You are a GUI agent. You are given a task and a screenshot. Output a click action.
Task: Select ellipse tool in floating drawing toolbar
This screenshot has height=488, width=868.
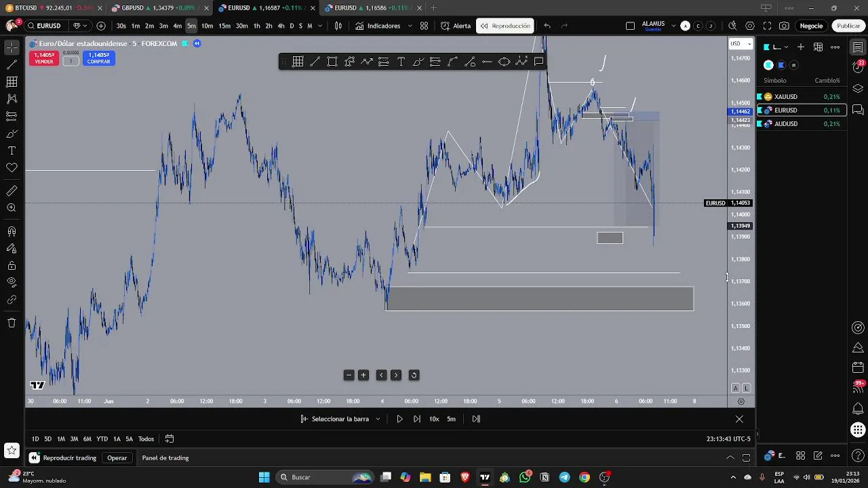coord(504,62)
